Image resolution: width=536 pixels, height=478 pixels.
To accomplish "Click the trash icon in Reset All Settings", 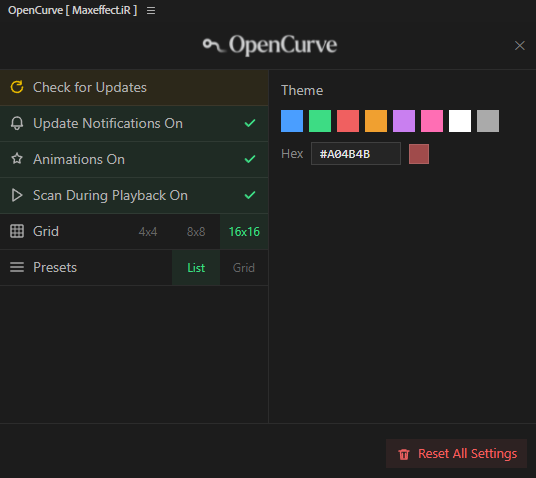I will 404,454.
